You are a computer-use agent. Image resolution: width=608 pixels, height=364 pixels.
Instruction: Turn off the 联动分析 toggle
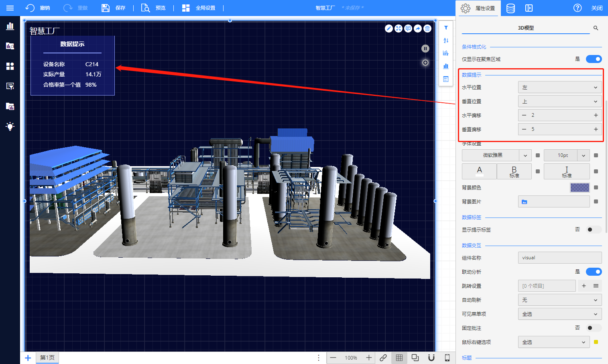[x=594, y=272]
